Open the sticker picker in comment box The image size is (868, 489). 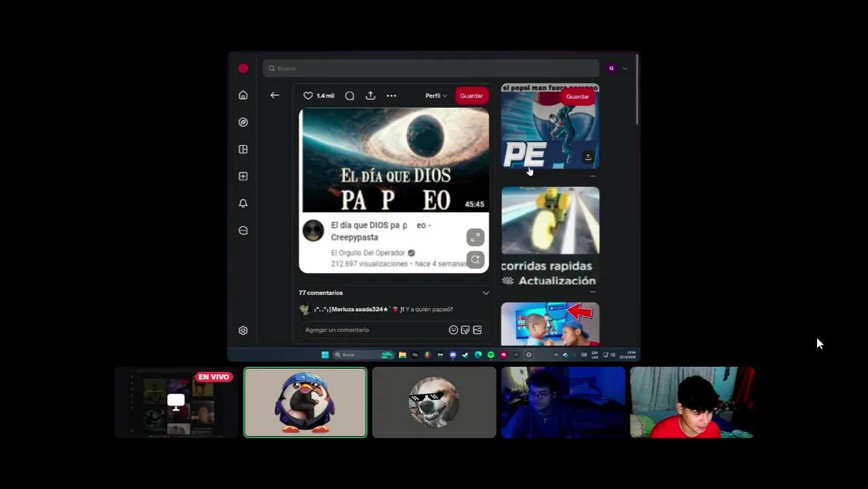click(465, 330)
